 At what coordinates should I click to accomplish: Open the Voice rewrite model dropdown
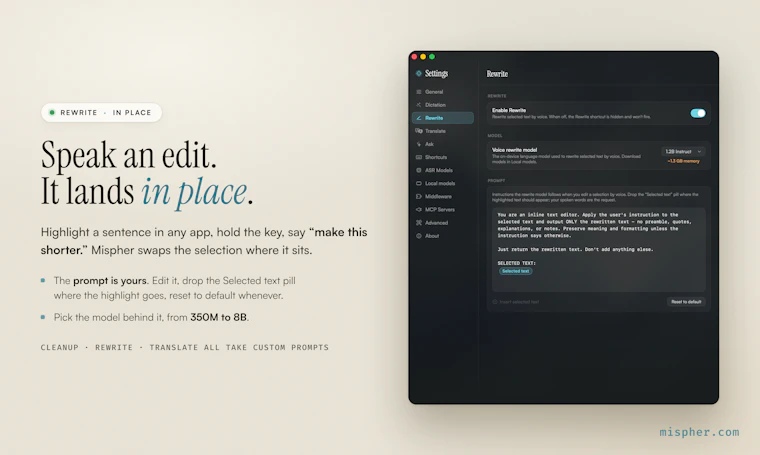point(683,152)
